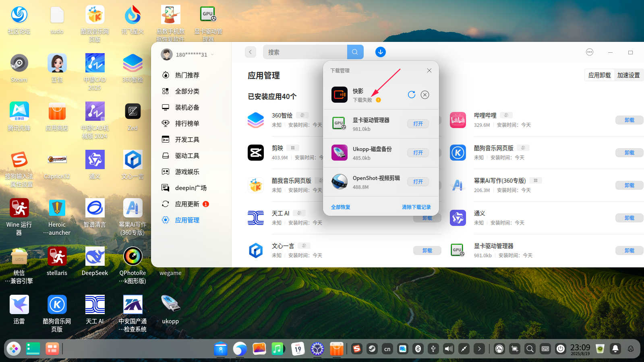The image size is (644, 362).
Task: Expand the account 180******31 dropdown
Action: pyautogui.click(x=212, y=55)
